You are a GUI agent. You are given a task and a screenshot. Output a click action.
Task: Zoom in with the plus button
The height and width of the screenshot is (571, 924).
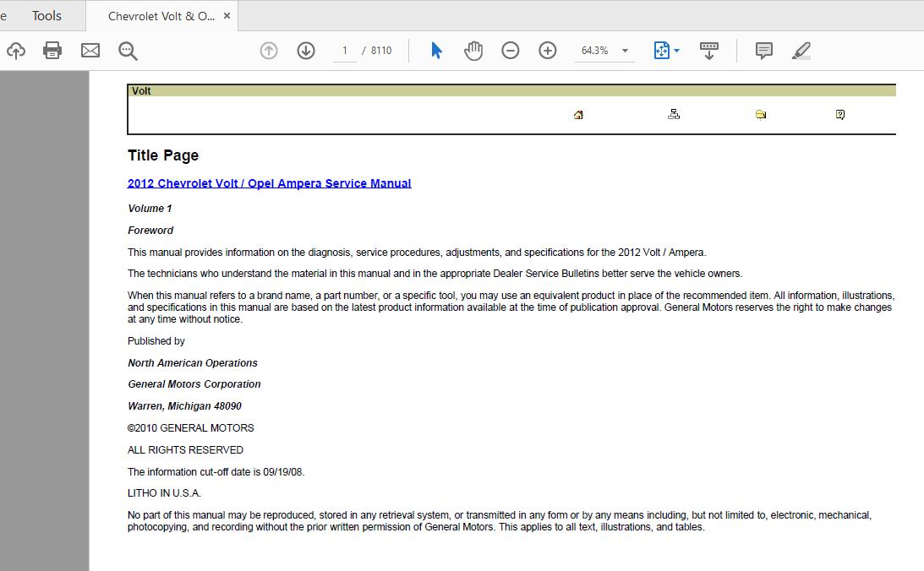coord(548,51)
